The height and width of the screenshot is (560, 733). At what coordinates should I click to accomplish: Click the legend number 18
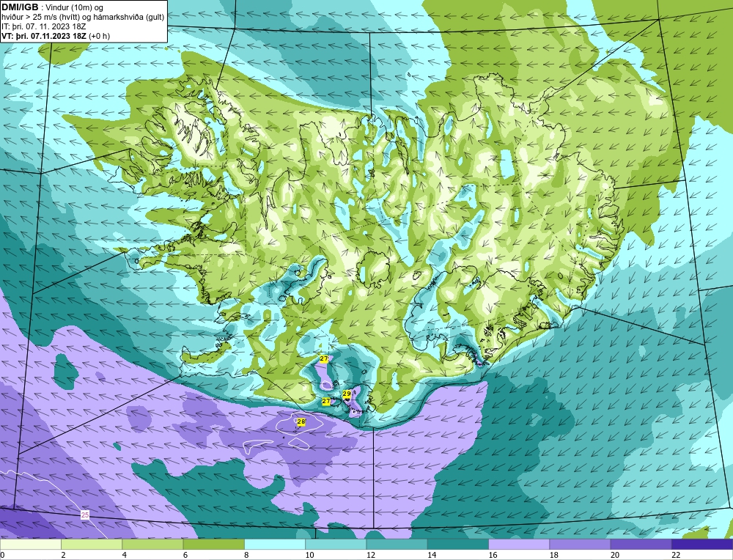tap(553, 555)
